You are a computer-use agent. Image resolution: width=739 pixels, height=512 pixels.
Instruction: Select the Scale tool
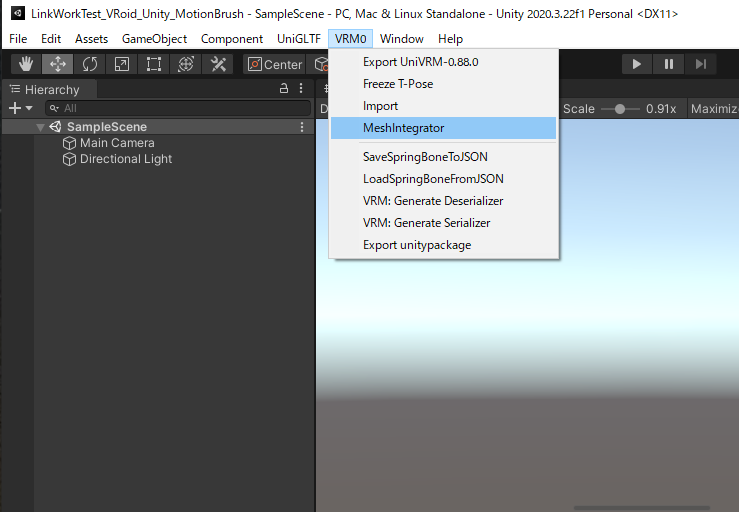pyautogui.click(x=122, y=64)
